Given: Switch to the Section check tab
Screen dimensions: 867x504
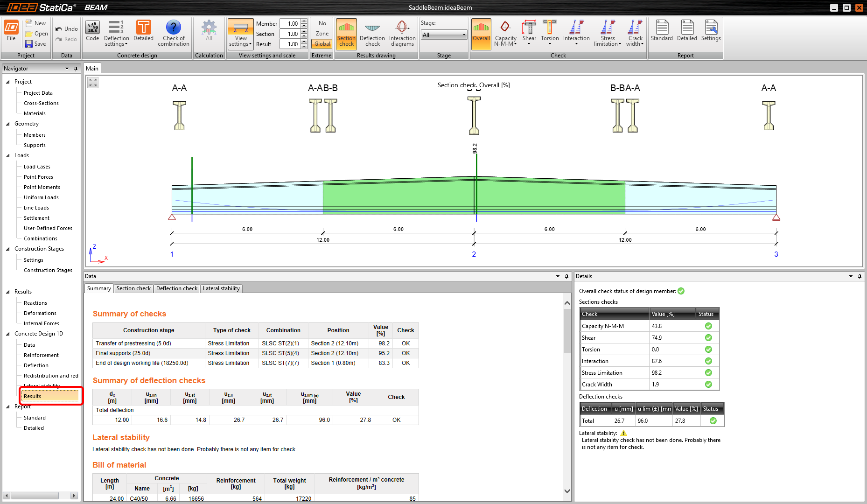Looking at the screenshot, I should pos(133,288).
